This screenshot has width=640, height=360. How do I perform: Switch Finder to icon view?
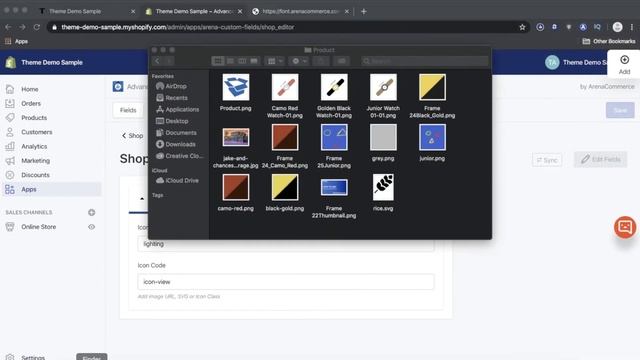coord(218,61)
